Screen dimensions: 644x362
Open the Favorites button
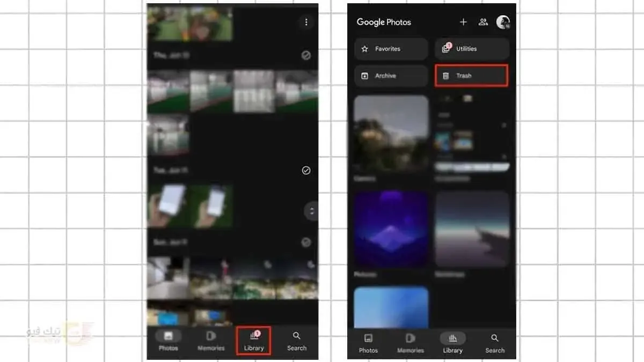391,49
